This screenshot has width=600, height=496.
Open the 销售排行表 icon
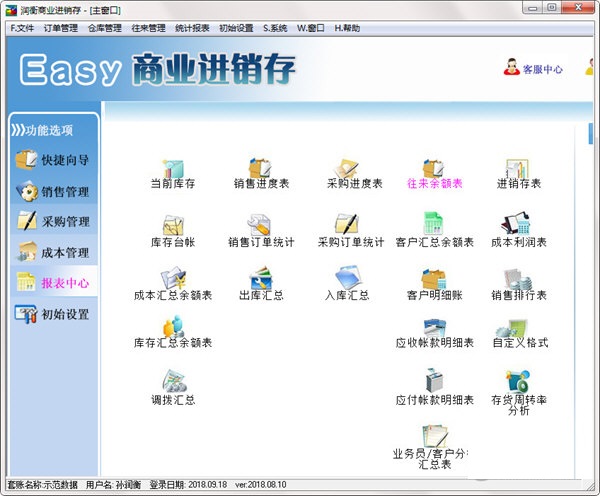point(519,284)
